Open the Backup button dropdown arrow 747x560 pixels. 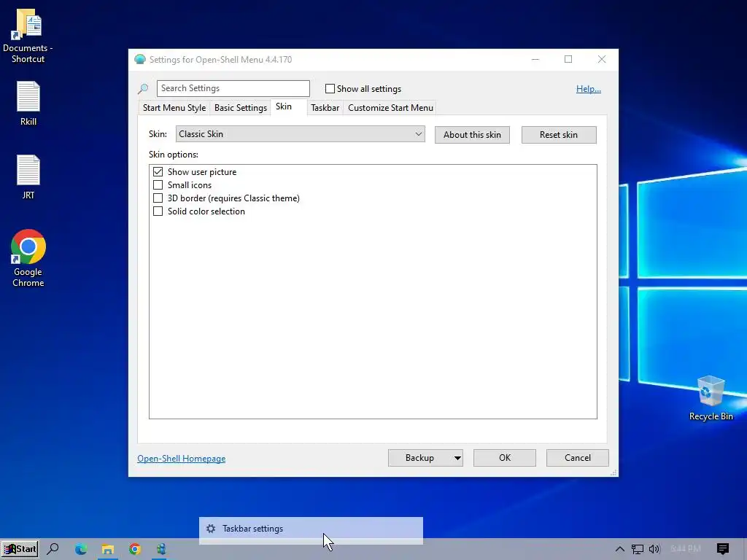coord(457,458)
